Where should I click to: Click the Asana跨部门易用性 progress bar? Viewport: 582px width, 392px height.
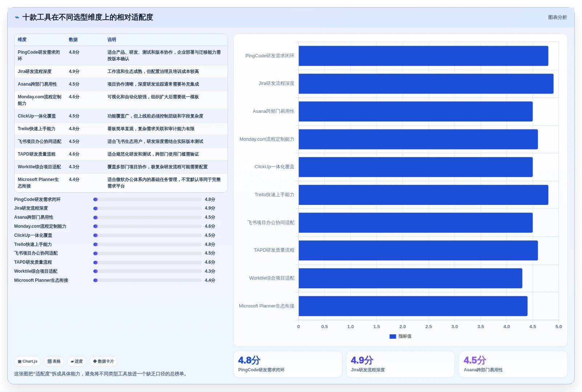pyautogui.click(x=147, y=218)
